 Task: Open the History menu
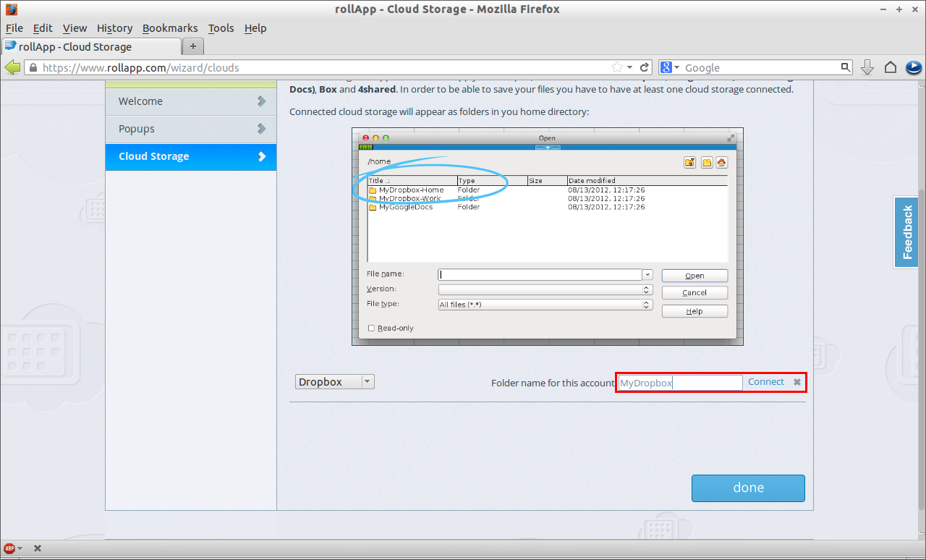pos(114,28)
